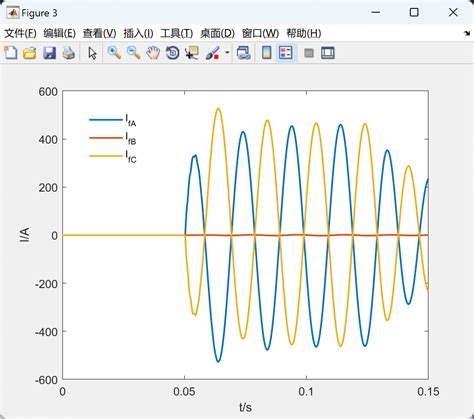
Task: Activate the Zoom Out magnifier tool
Action: 134,53
